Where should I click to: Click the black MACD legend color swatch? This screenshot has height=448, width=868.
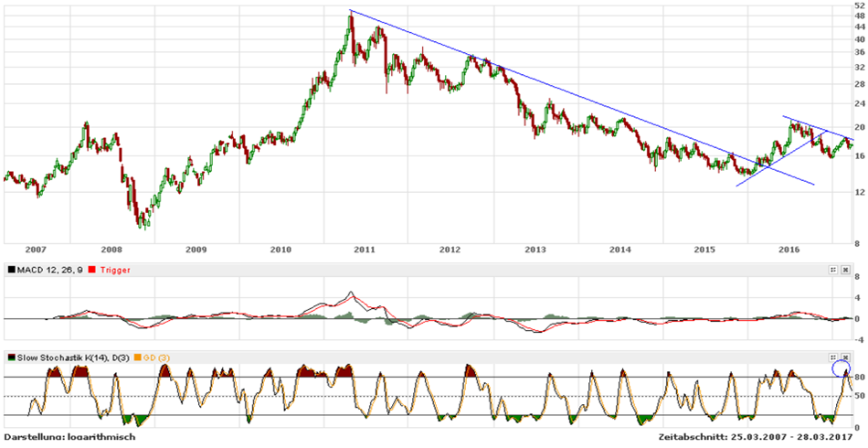pyautogui.click(x=10, y=270)
